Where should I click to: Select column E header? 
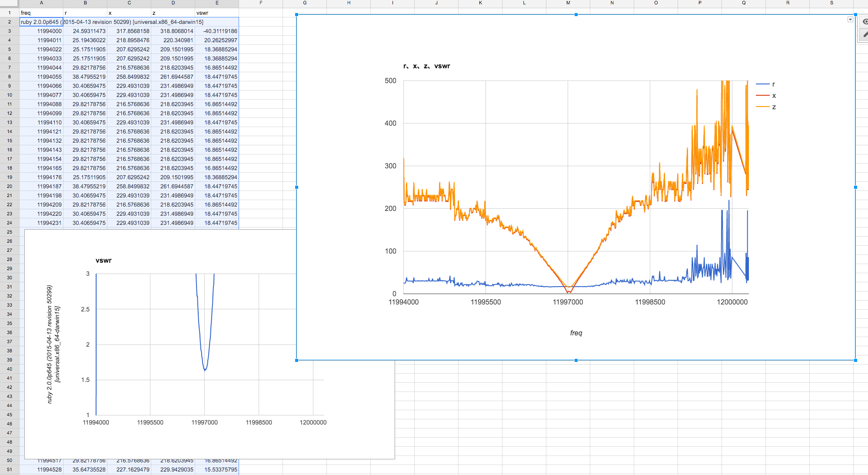pos(217,3)
